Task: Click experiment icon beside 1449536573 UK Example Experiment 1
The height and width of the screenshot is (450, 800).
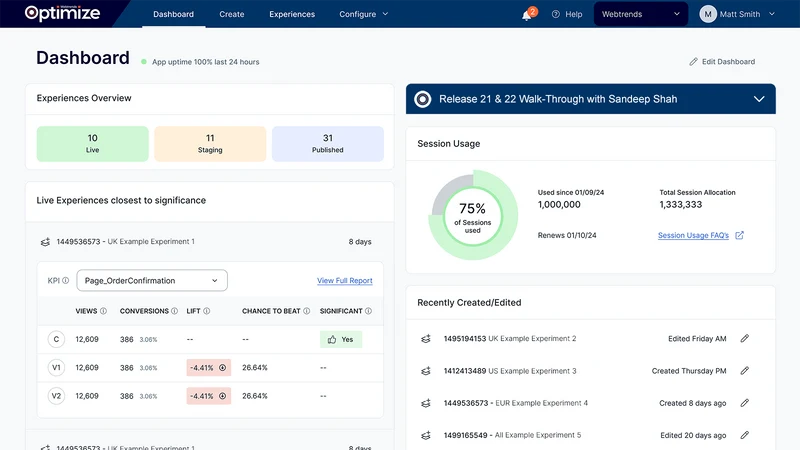Action: pyautogui.click(x=45, y=242)
